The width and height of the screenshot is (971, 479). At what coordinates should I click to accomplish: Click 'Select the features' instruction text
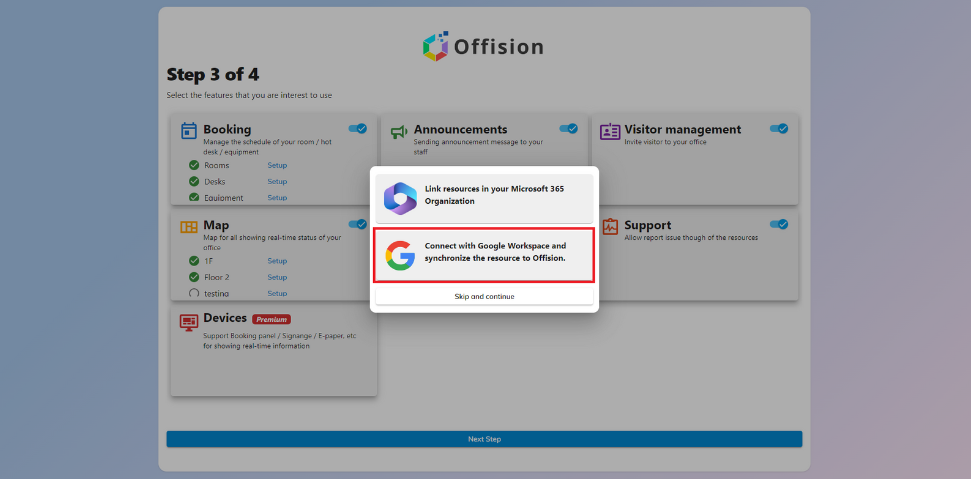point(250,95)
